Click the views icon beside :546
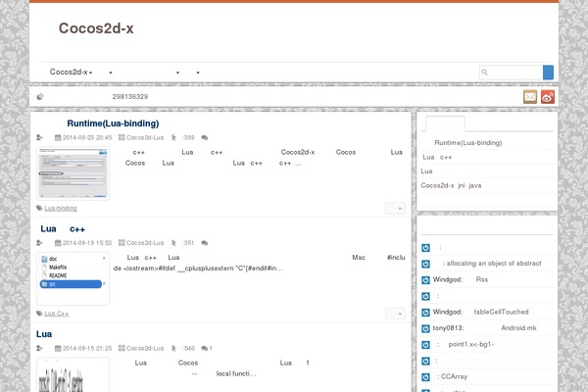Viewport: 588px width, 392px height. [x=173, y=349]
